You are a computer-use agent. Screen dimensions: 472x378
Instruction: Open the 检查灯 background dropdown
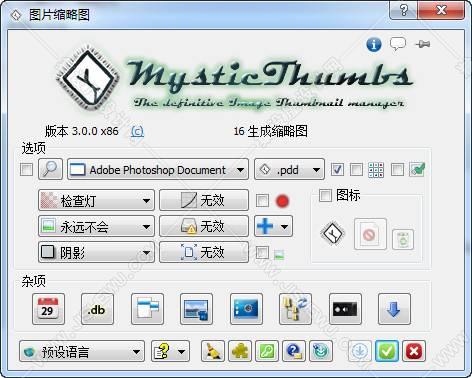[96, 200]
